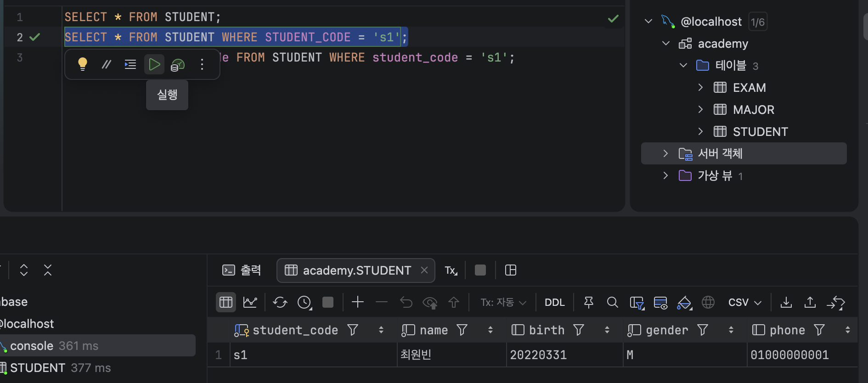The image size is (868, 383).
Task: Click the add row plus icon
Action: point(358,302)
